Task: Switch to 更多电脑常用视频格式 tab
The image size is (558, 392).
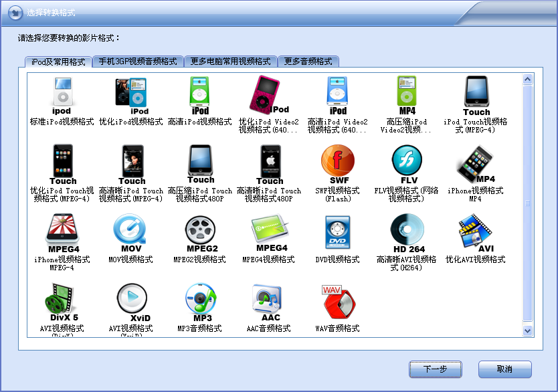Action: (230, 62)
